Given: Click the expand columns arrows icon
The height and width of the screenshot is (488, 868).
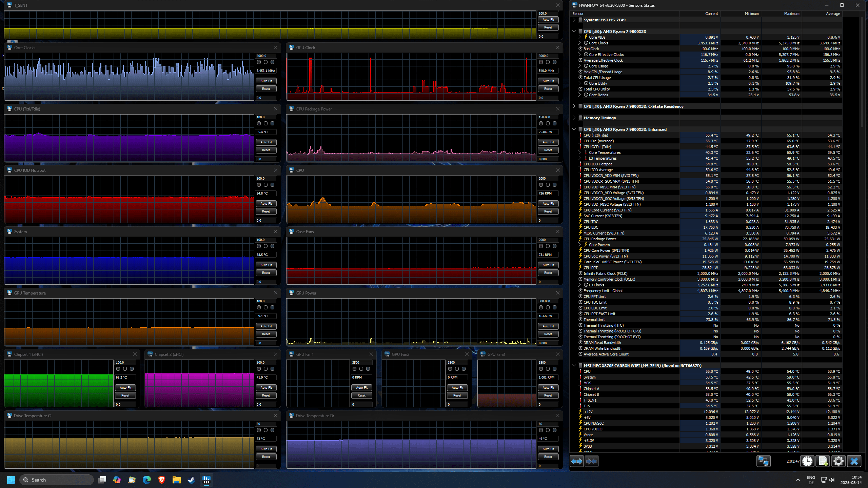Looking at the screenshot, I should tap(576, 461).
